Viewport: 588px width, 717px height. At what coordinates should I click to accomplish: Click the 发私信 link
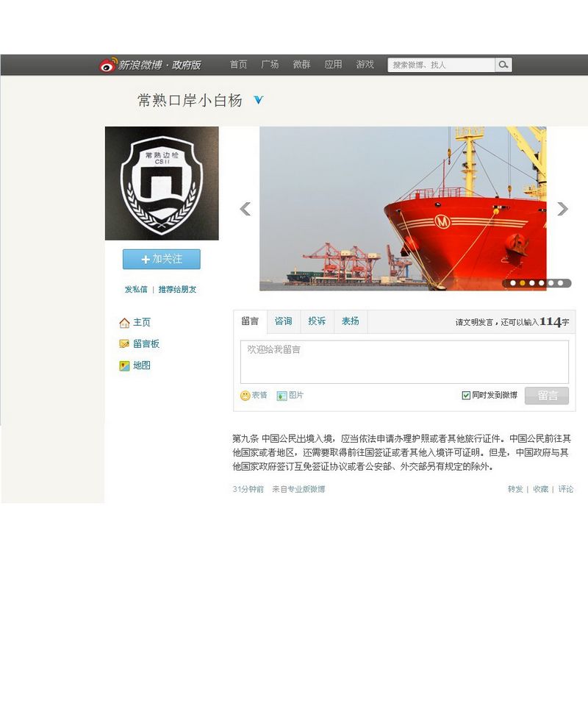136,290
